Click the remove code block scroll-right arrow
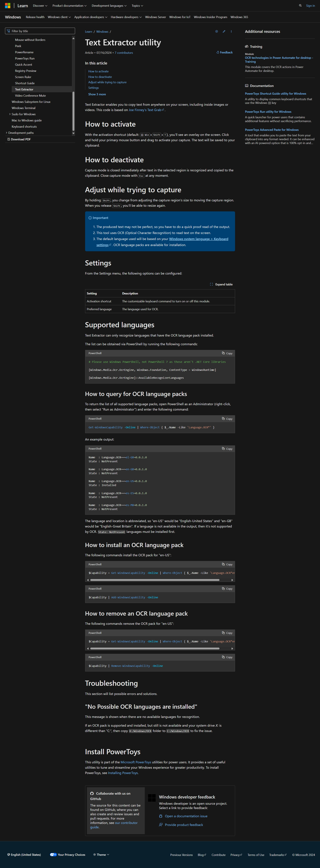Image resolution: width=320 pixels, height=868 pixels. [232, 649]
